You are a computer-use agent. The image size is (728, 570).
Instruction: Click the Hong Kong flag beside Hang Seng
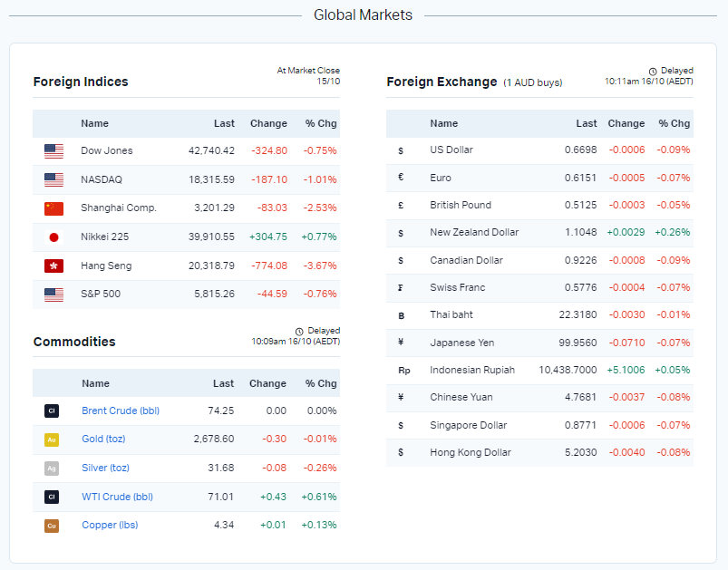click(53, 266)
